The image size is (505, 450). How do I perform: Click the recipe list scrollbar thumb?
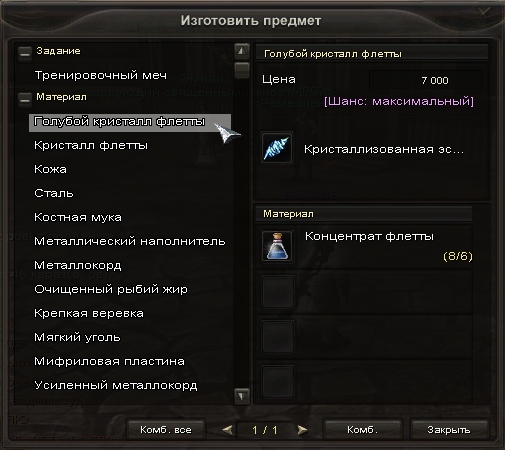click(242, 70)
